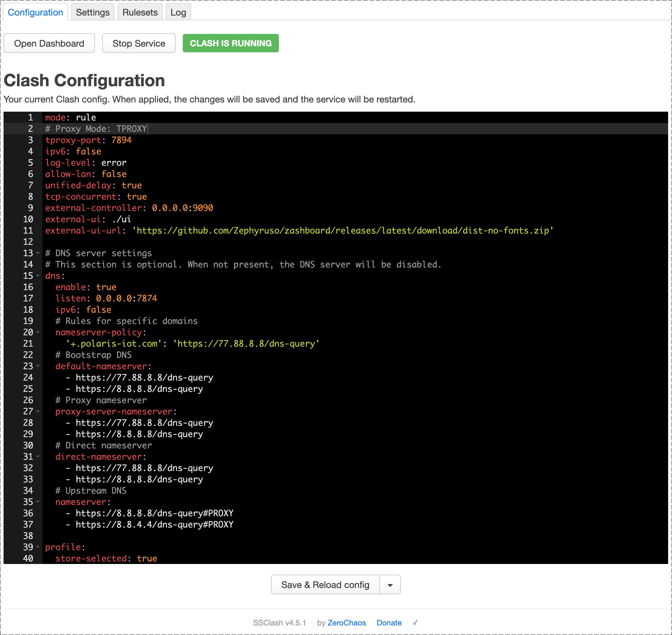Screen dimensions: 672x635
Task: Click the external-ui-url GitHub zashboard URL
Action: (343, 230)
